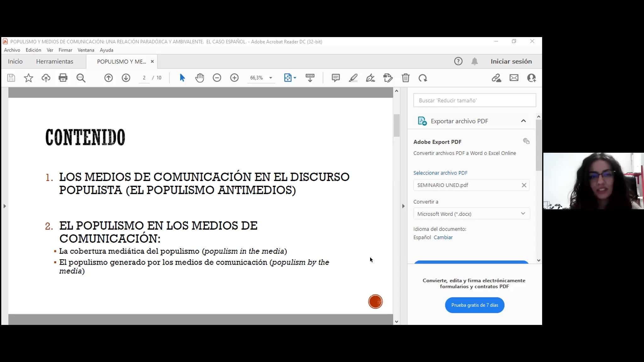Bookmark file with the star icon
Screen dimensions: 644x362
[29, 78]
